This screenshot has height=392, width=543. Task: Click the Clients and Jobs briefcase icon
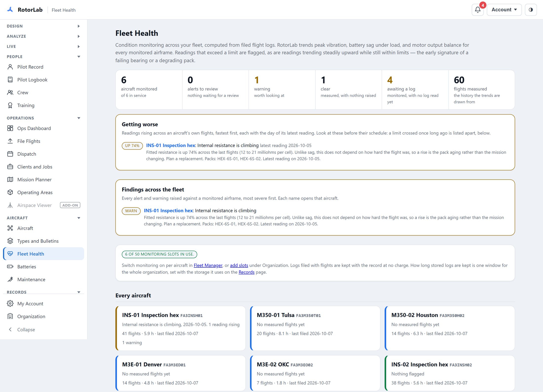[x=10, y=167]
